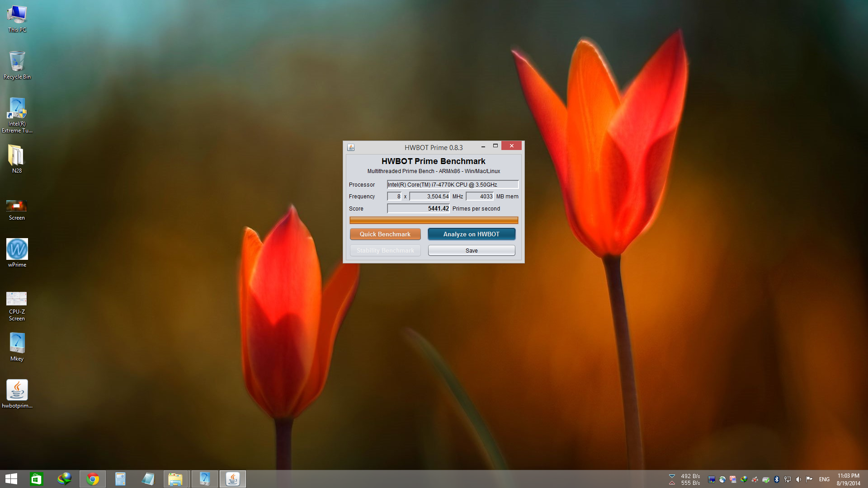The height and width of the screenshot is (488, 868).
Task: Open the network connection tray icon
Action: click(788, 479)
